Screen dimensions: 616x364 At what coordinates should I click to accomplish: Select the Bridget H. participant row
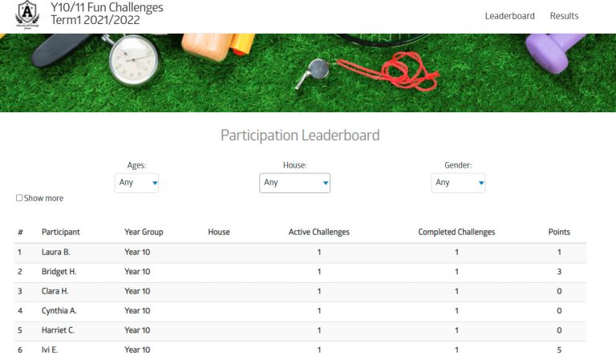coord(300,272)
